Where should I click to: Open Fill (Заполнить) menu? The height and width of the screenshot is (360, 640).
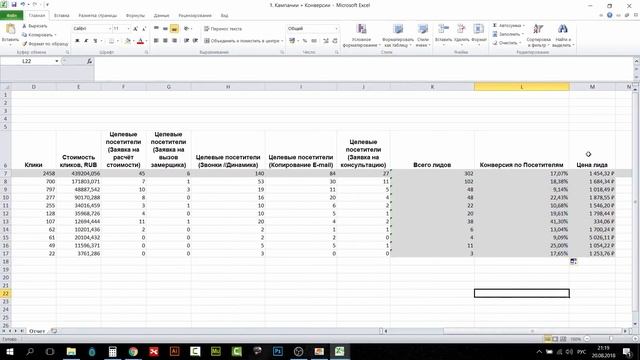507,34
